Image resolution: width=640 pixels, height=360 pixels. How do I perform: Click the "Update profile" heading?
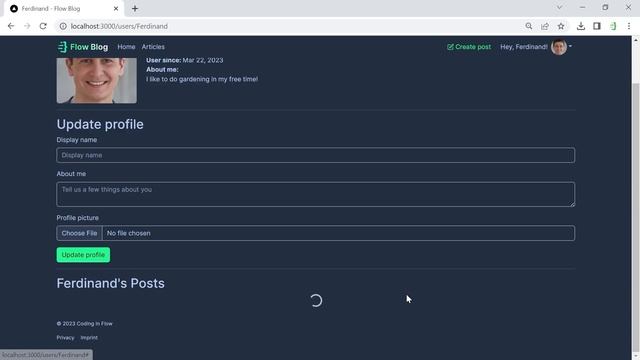(x=100, y=124)
